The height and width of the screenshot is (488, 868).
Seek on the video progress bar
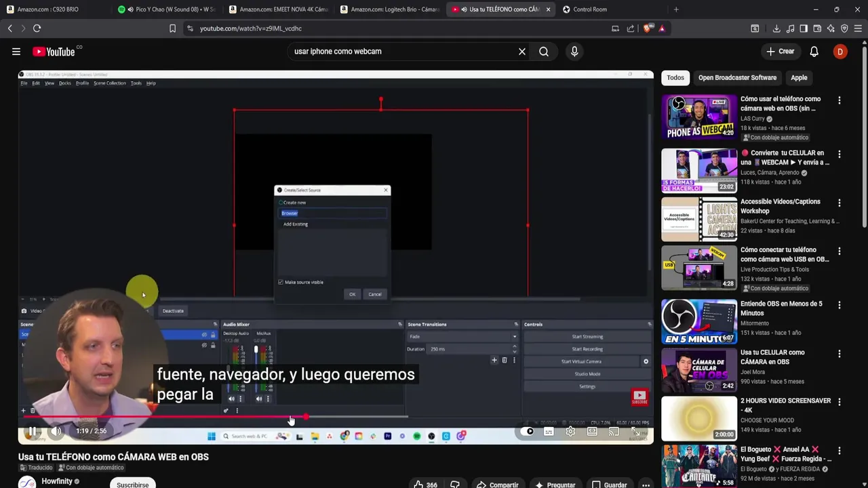[336, 417]
